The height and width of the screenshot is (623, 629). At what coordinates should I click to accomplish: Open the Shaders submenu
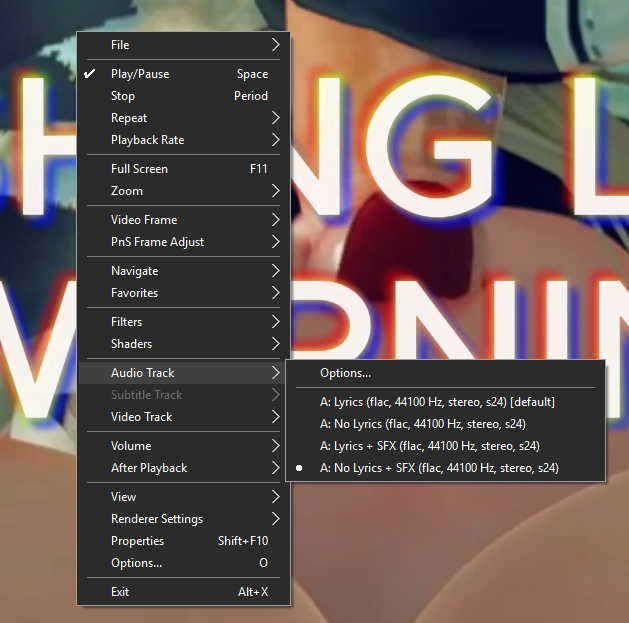183,344
